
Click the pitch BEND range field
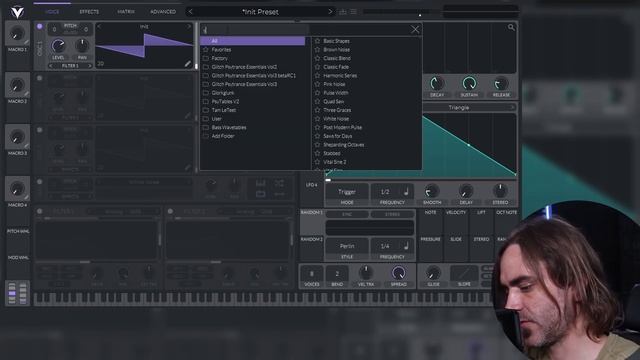click(x=337, y=273)
